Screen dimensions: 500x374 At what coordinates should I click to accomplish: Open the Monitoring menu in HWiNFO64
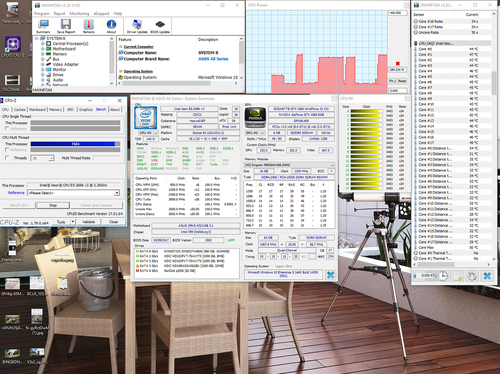(79, 13)
